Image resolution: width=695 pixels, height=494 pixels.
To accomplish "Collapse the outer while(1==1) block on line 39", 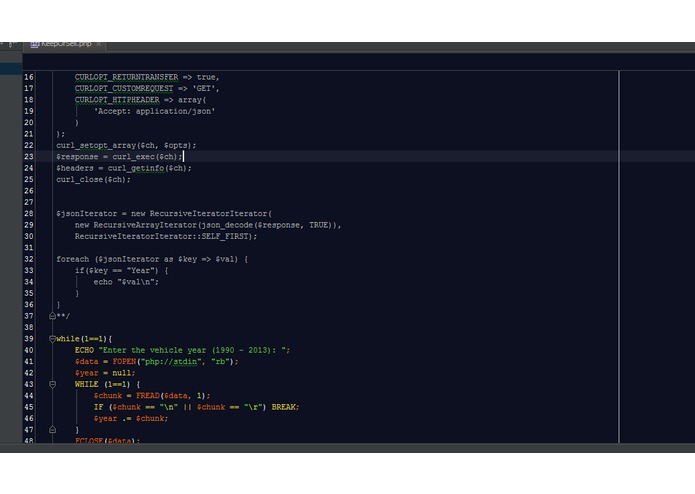I will point(52,339).
